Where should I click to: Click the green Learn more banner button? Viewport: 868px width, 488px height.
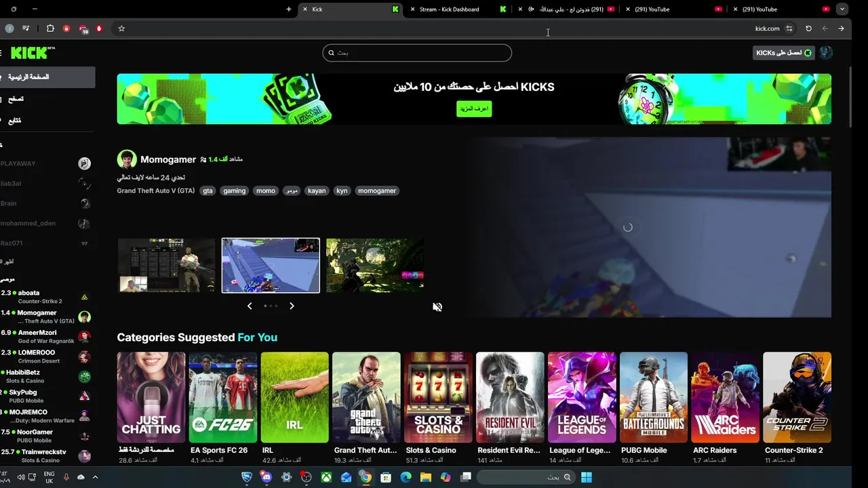(474, 108)
